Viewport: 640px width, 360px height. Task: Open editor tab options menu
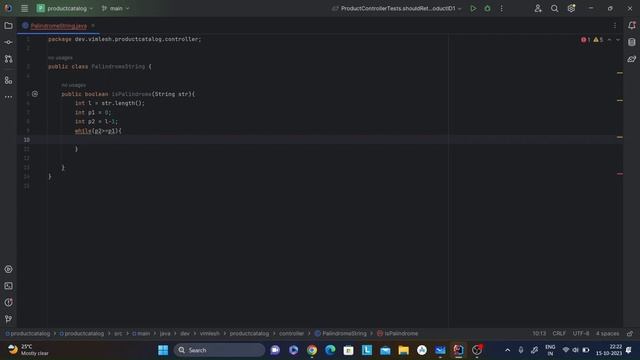(615, 26)
